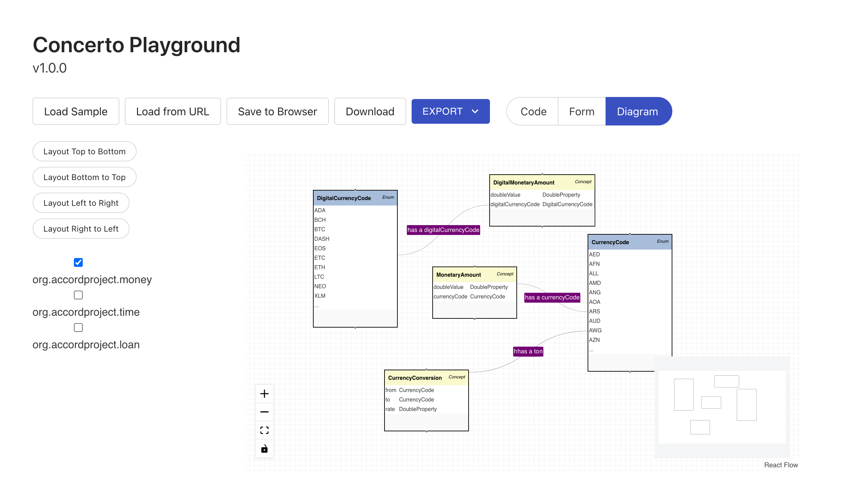Click the AUD entry in CurrencyCode

[595, 321]
